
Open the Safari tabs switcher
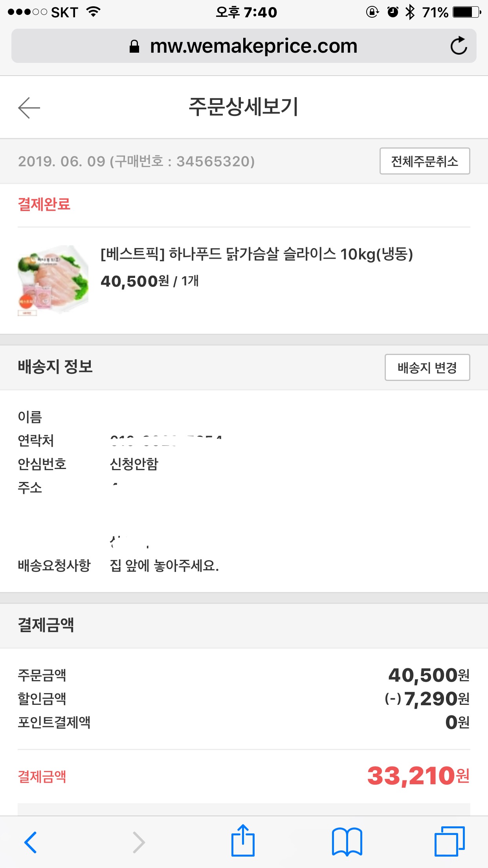(449, 841)
